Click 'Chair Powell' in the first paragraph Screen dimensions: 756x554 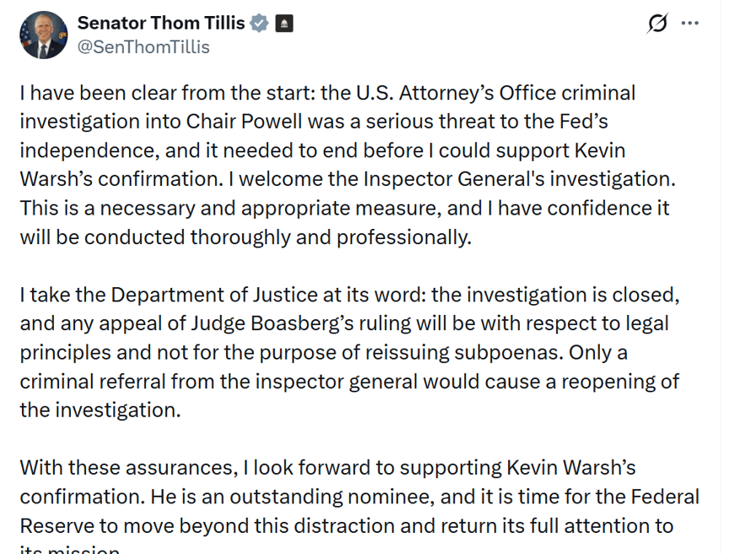click(x=231, y=122)
